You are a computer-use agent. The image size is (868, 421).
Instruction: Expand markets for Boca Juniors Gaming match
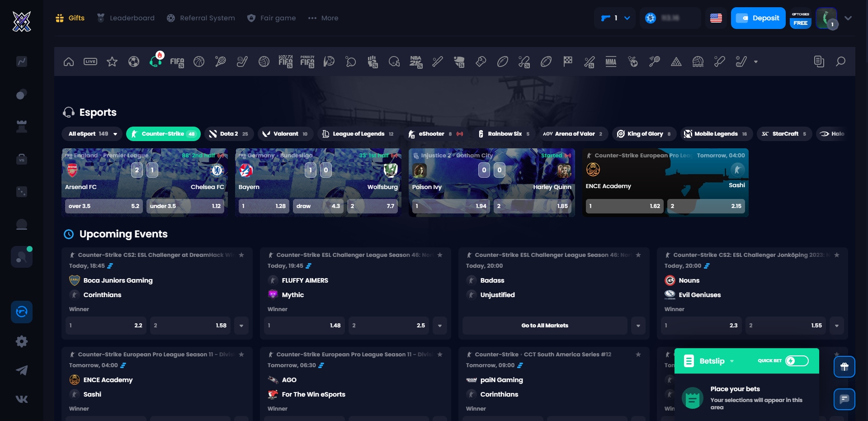[x=241, y=326]
